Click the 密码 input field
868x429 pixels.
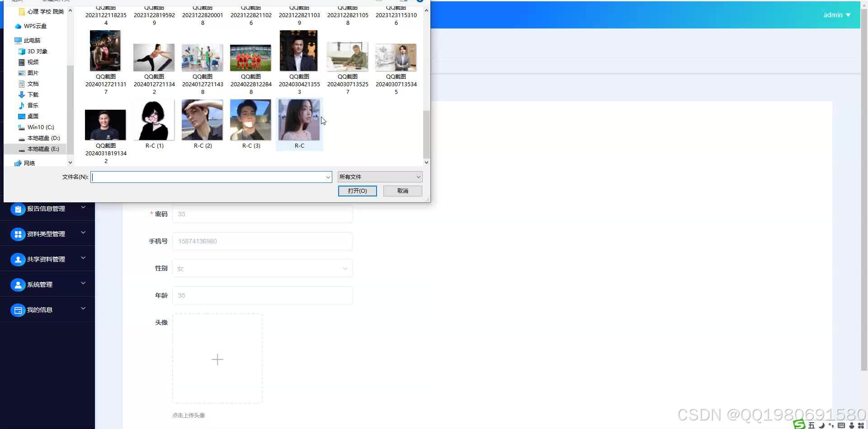coord(262,214)
